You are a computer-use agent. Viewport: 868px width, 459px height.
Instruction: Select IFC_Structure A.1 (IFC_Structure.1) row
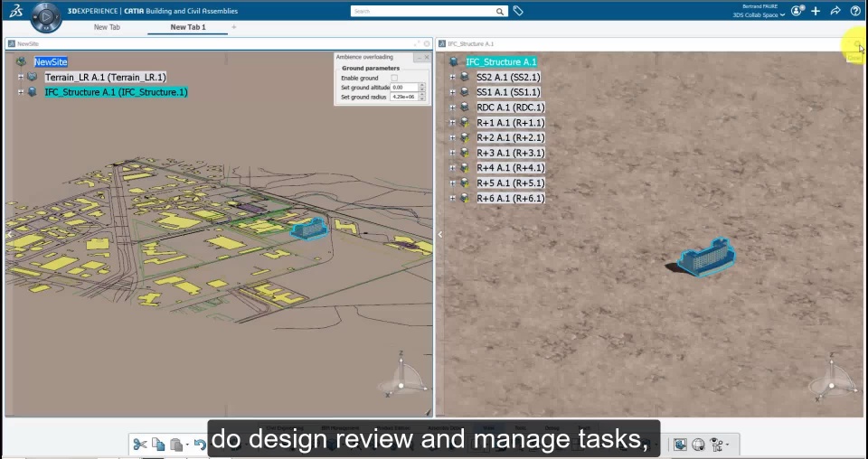117,92
